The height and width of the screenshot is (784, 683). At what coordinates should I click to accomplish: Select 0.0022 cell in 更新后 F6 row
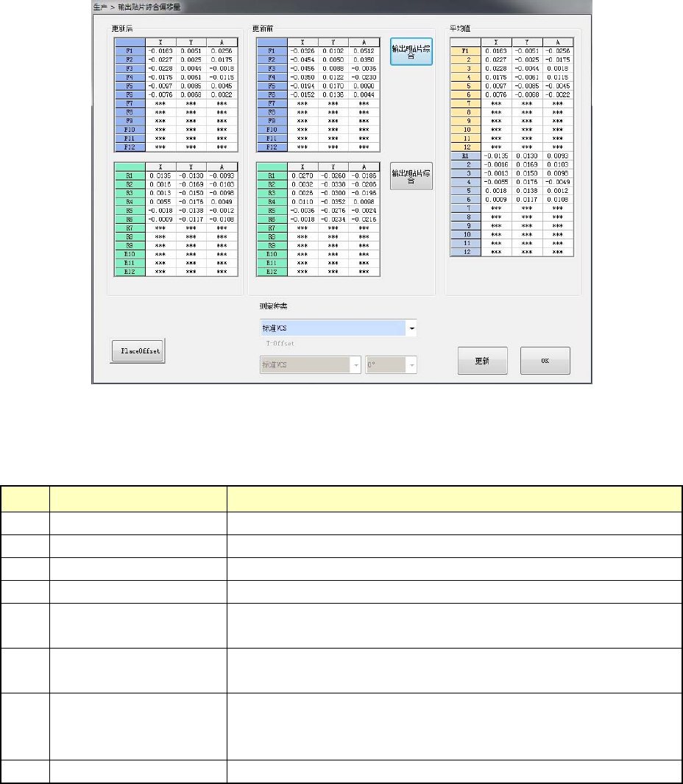click(x=222, y=95)
